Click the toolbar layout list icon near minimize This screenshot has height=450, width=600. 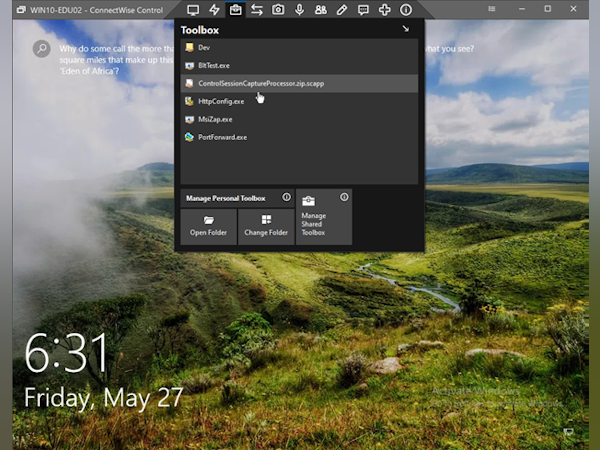(x=492, y=9)
